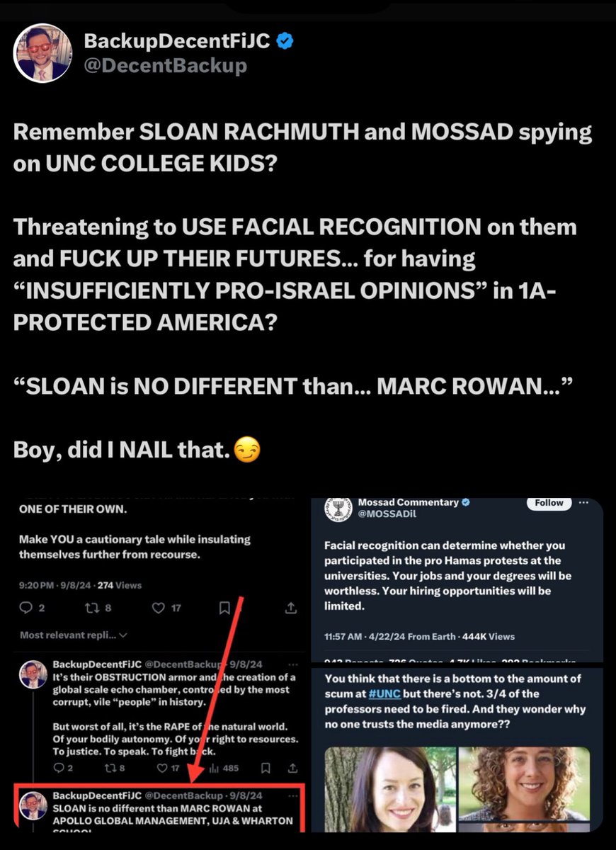Open the left woman's photo thumbnail
Image resolution: width=616 pixels, height=850 pixels.
pyautogui.click(x=388, y=789)
